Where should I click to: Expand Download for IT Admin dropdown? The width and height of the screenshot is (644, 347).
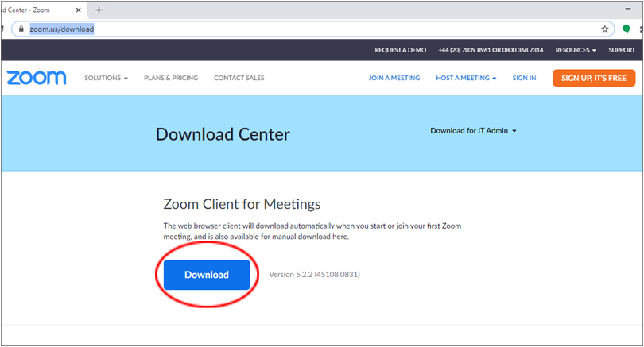[x=473, y=131]
